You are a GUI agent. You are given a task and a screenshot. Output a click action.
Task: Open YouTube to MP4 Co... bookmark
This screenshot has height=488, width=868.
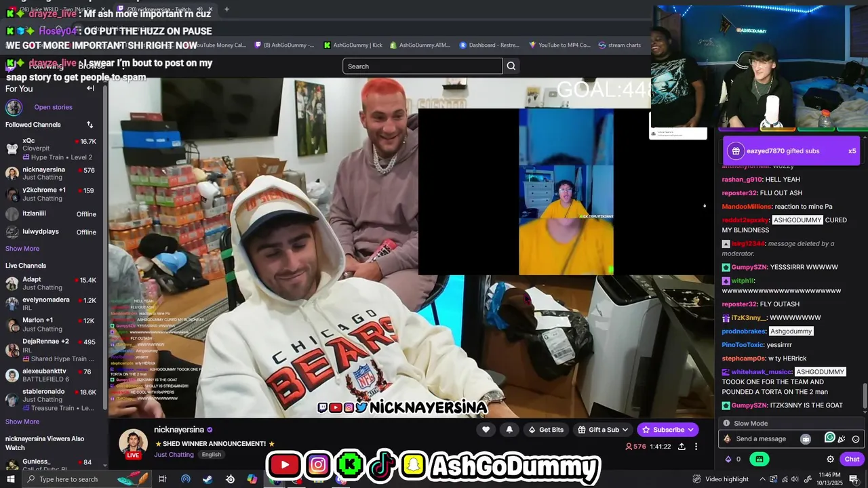560,45
